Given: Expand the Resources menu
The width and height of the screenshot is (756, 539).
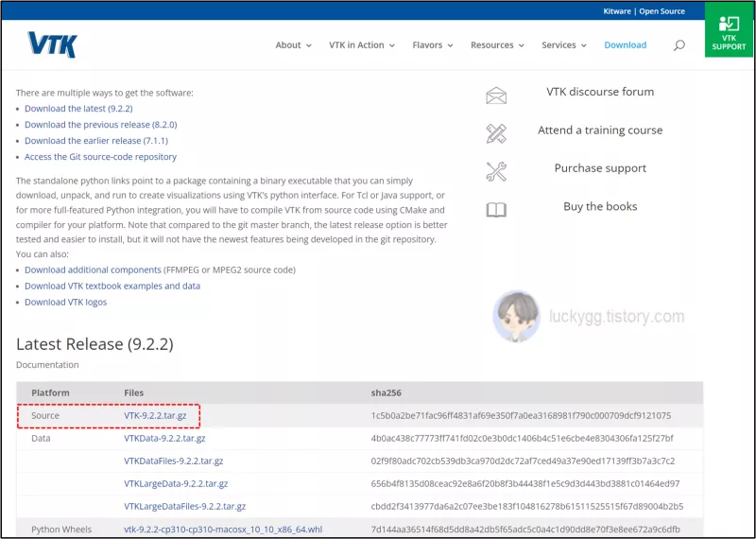Looking at the screenshot, I should 497,44.
